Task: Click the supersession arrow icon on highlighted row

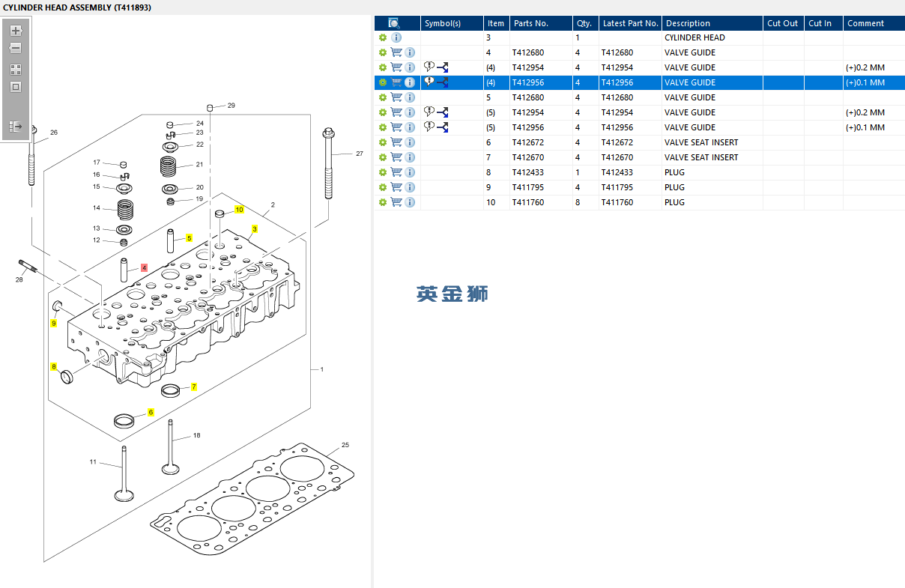Action: [443, 82]
